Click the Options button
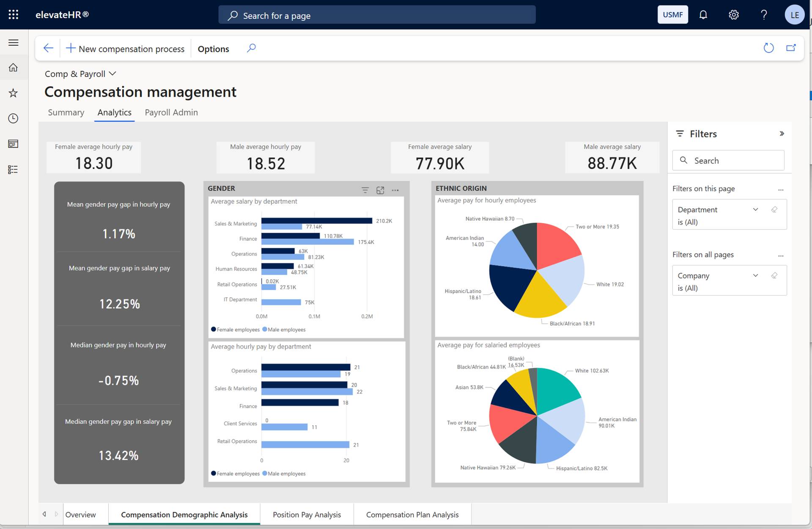This screenshot has height=529, width=812. (213, 49)
